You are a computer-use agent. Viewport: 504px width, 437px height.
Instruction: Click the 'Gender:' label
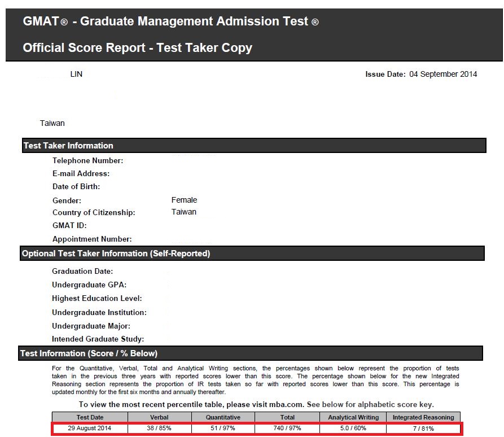coord(67,200)
